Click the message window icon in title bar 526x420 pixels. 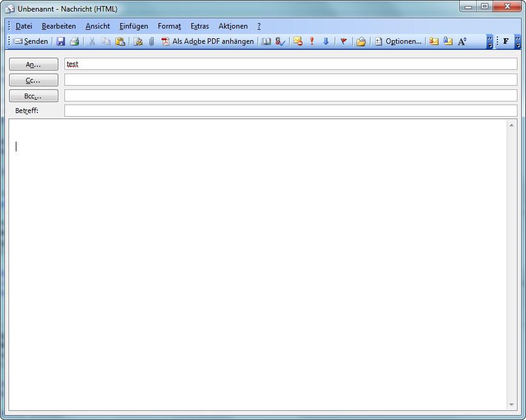(x=10, y=9)
